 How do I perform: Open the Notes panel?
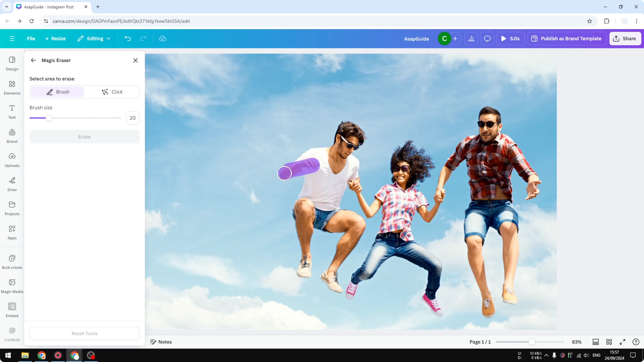click(161, 342)
